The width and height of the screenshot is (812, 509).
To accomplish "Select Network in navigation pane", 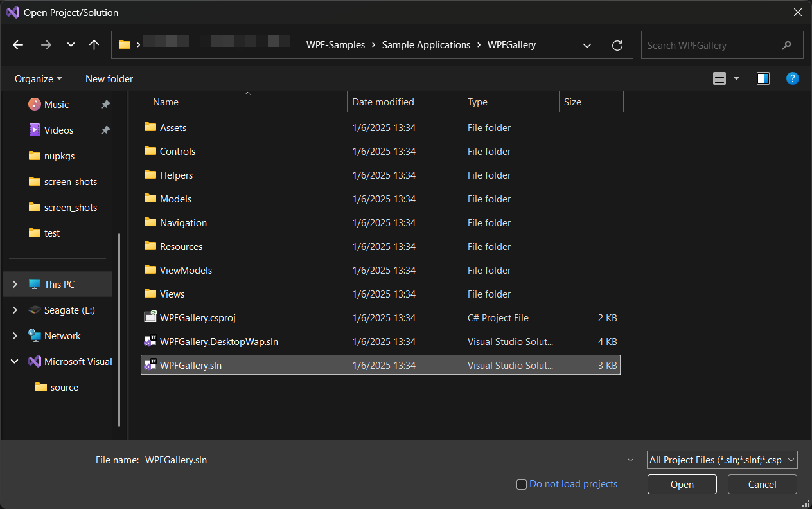I will click(62, 335).
